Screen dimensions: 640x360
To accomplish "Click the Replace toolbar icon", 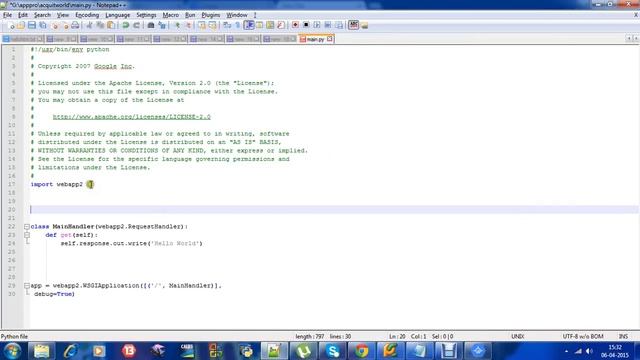I will click(162, 25).
